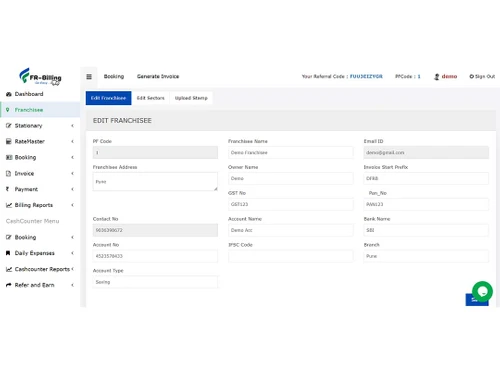This screenshot has width=500, height=375.
Task: Click the Refer and Earn share icon
Action: pyautogui.click(x=9, y=285)
